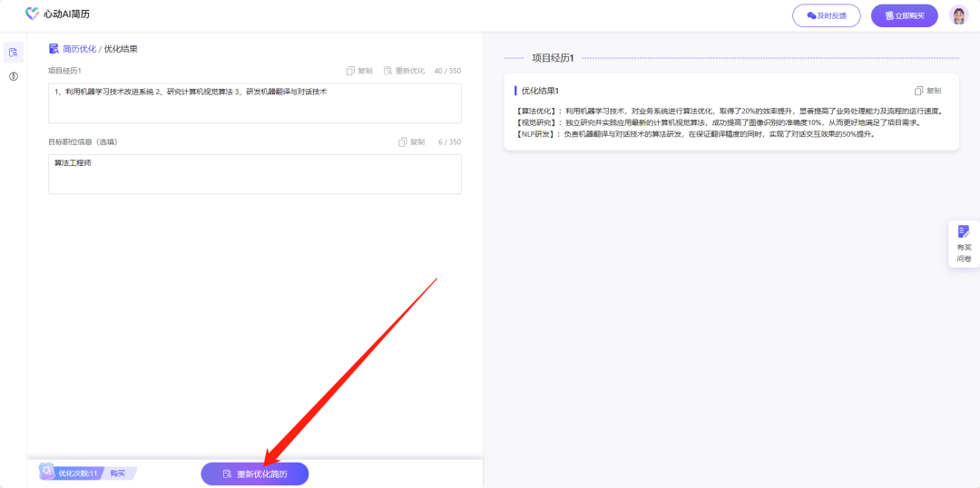Screen dimensions: 980x488
Task: Click the 购买 link beside optimization count
Action: point(118,473)
